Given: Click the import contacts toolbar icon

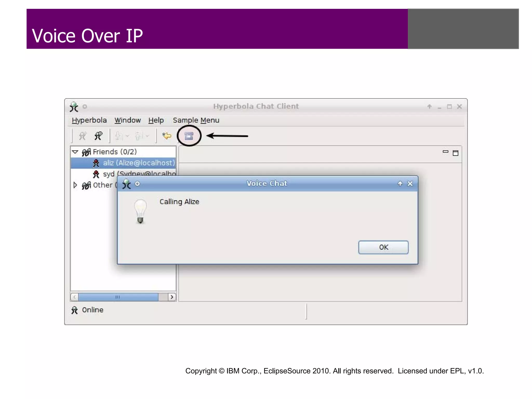Looking at the screenshot, I should [x=119, y=136].
